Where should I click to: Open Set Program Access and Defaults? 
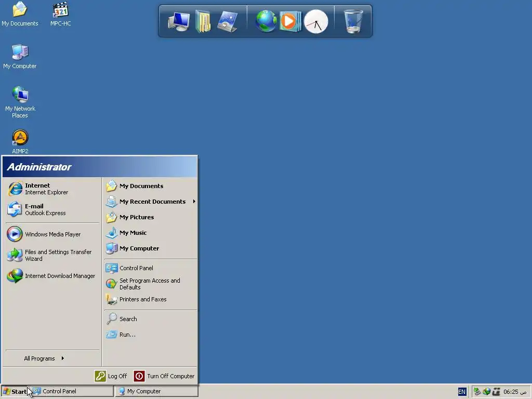[151, 284]
